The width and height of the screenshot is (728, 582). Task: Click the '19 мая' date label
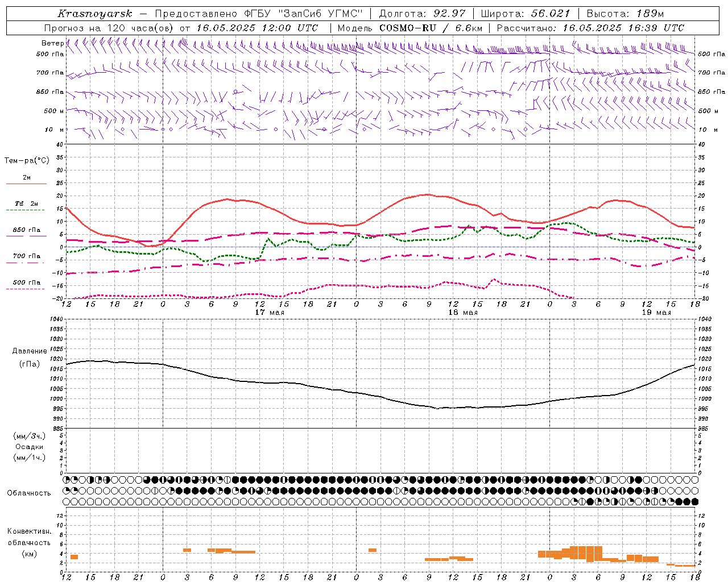pos(656,313)
